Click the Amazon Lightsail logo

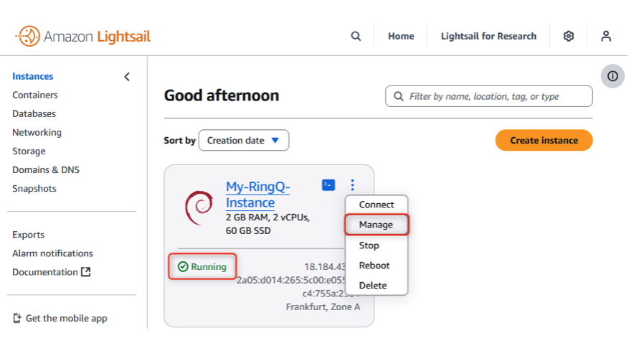click(x=82, y=36)
